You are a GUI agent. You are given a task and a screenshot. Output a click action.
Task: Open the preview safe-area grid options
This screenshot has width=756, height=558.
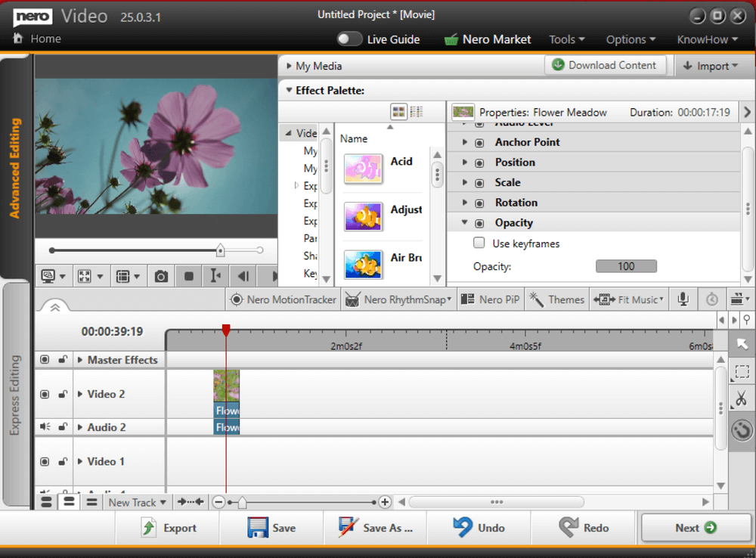coord(127,276)
